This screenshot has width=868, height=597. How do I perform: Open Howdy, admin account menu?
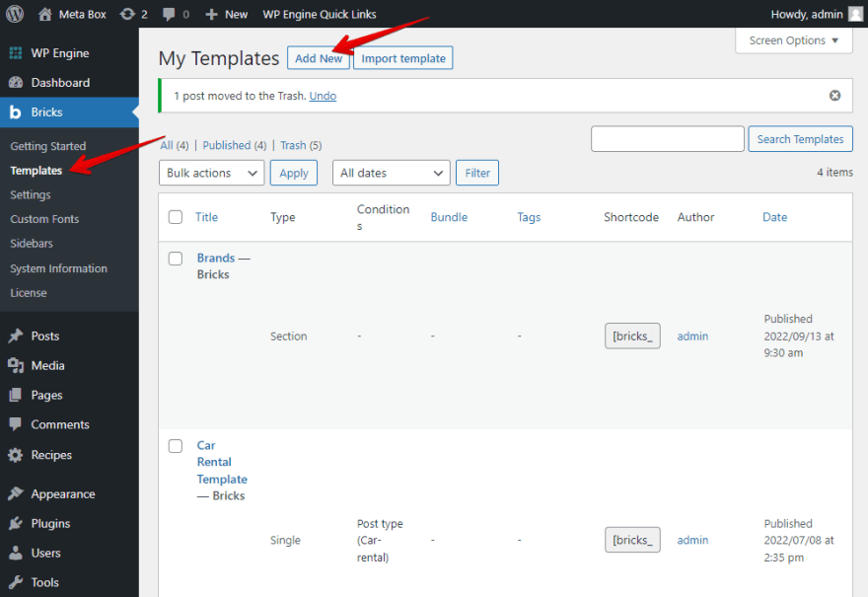click(817, 15)
